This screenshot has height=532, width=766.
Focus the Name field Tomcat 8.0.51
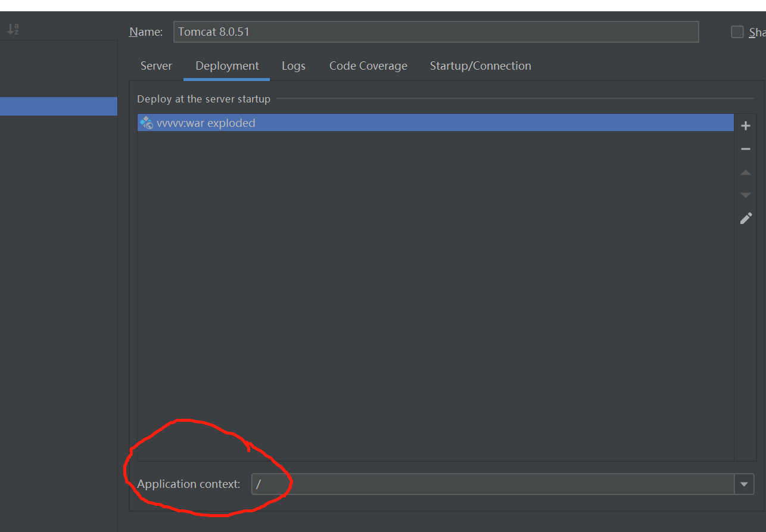(436, 32)
